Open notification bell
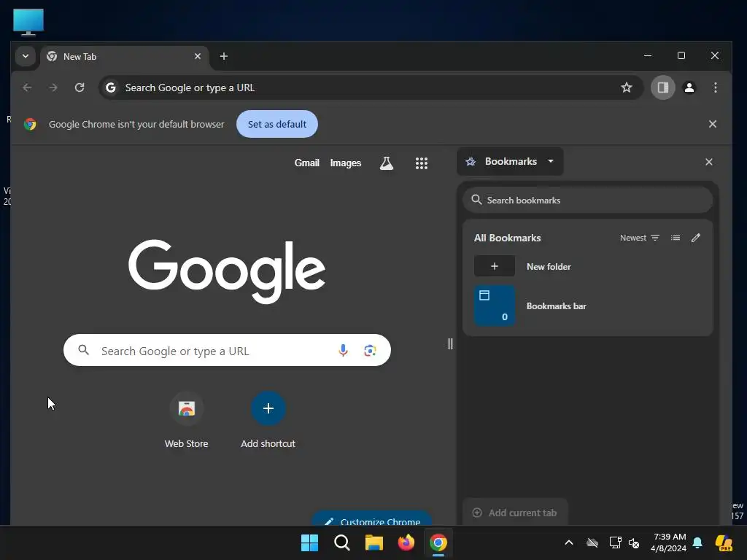Screen dimensions: 747x560 click(x=697, y=542)
